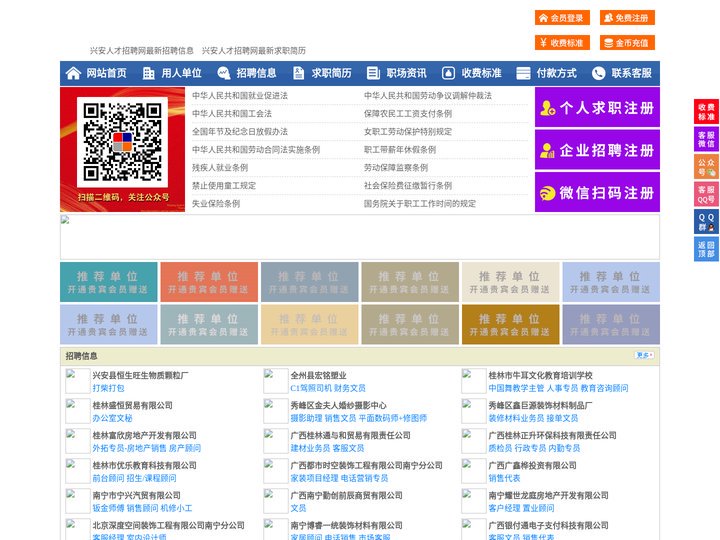Open 中华人民共和国就业促进法 link
Screen dimensions: 720x540
240,96
